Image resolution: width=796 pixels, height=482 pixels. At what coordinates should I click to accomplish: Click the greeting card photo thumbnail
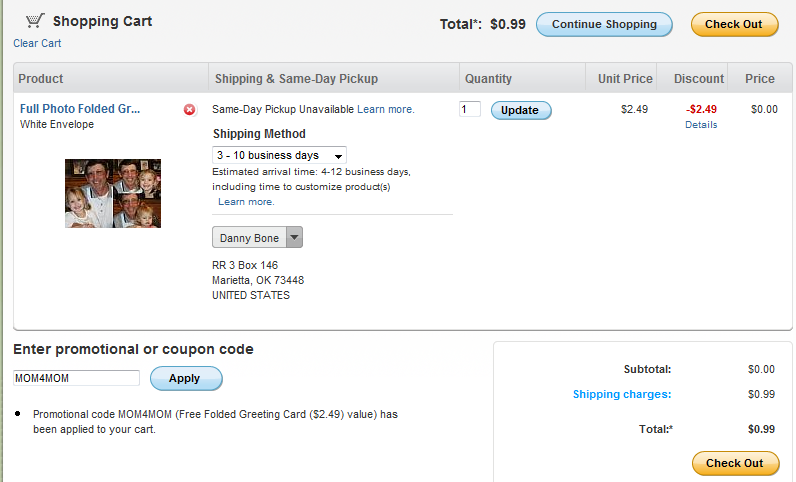pos(113,193)
